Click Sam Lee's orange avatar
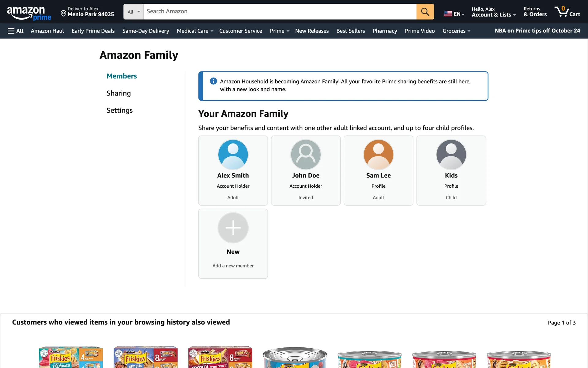This screenshot has width=588, height=368. (x=378, y=155)
